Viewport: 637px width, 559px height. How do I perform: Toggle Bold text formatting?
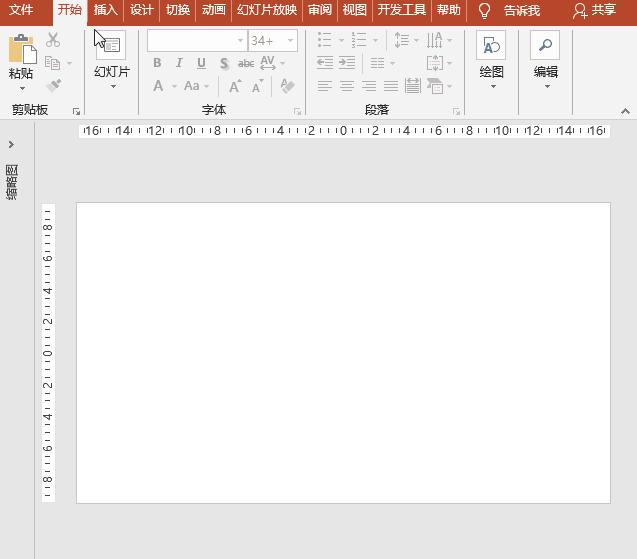click(x=157, y=63)
